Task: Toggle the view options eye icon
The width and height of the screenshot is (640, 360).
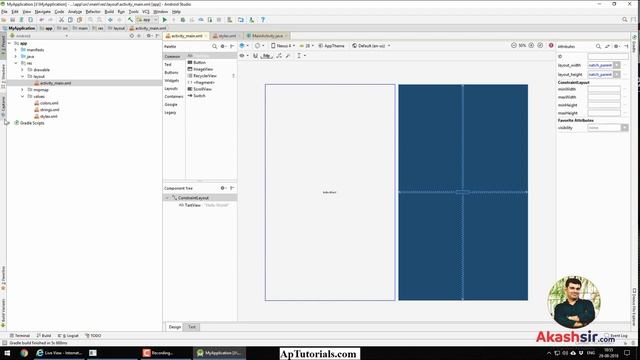Action: [x=243, y=56]
